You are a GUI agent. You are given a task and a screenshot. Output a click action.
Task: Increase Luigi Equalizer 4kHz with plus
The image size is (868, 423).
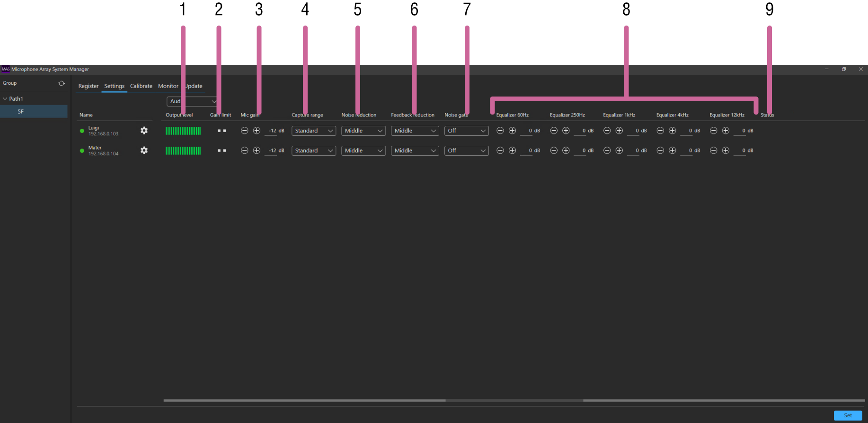click(x=672, y=131)
